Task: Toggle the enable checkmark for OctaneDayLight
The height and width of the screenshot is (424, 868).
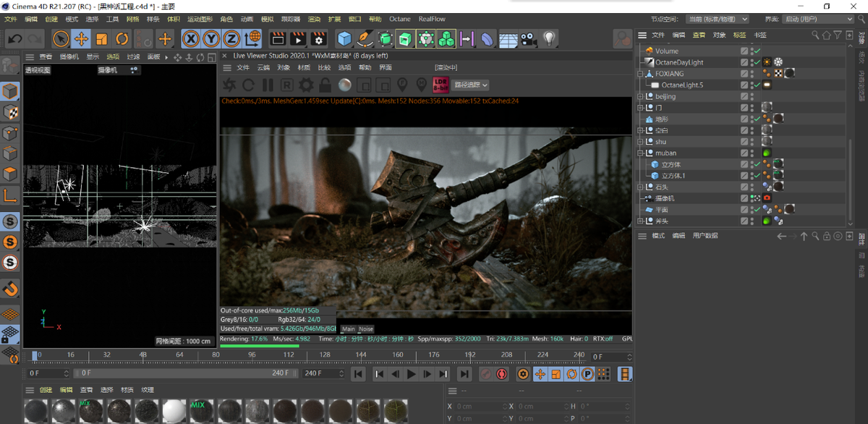Action: [757, 62]
